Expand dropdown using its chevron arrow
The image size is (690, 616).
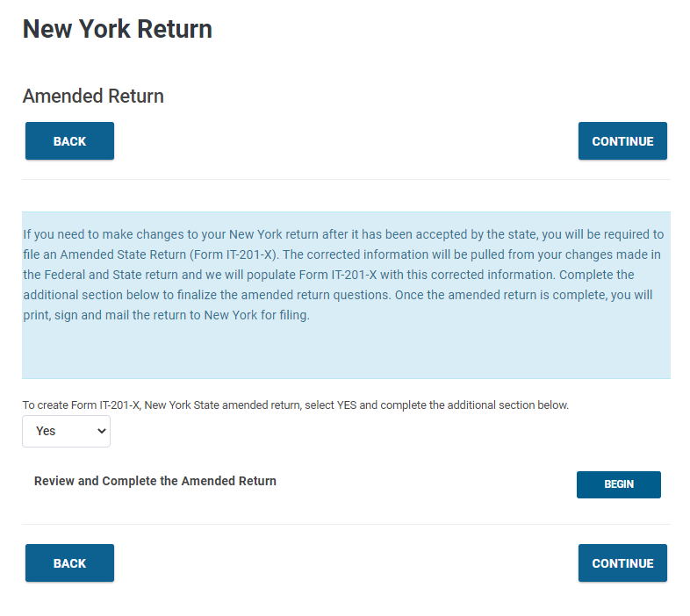[101, 431]
